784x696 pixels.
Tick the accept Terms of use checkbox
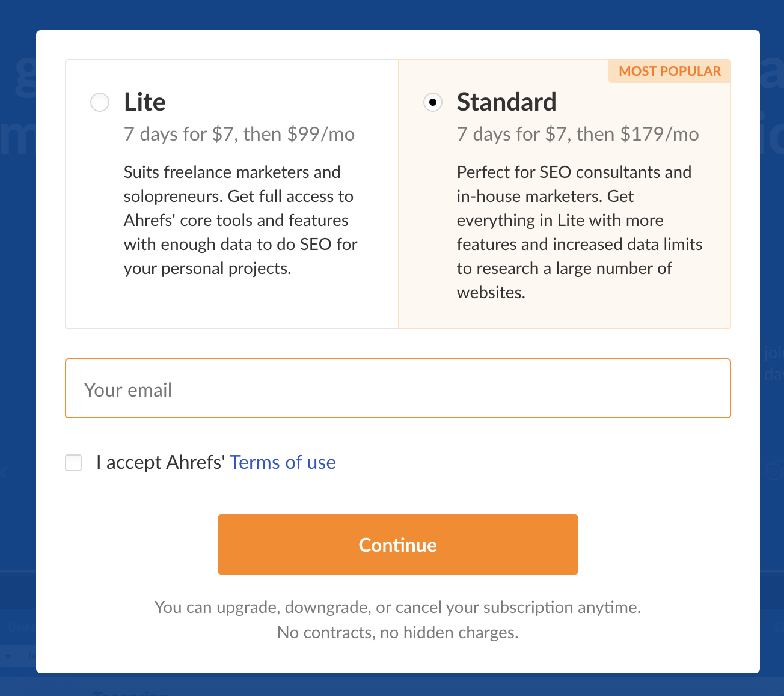click(x=73, y=463)
